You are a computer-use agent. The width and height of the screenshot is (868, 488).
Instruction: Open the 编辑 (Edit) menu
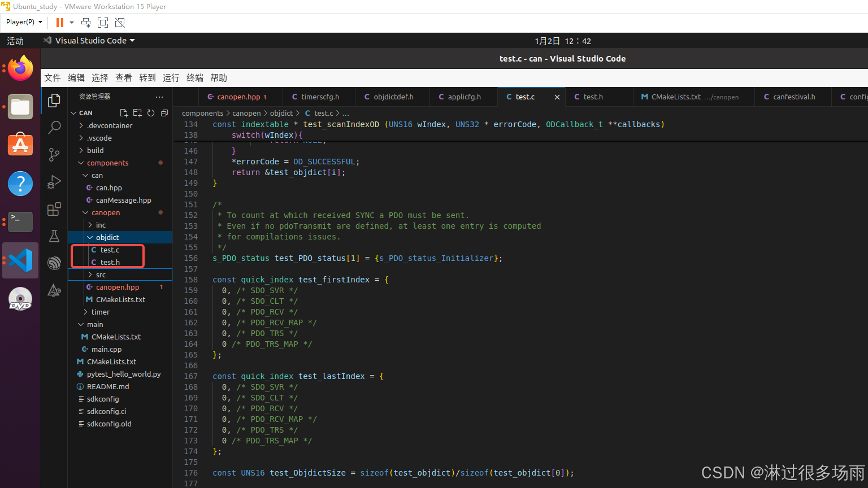76,78
